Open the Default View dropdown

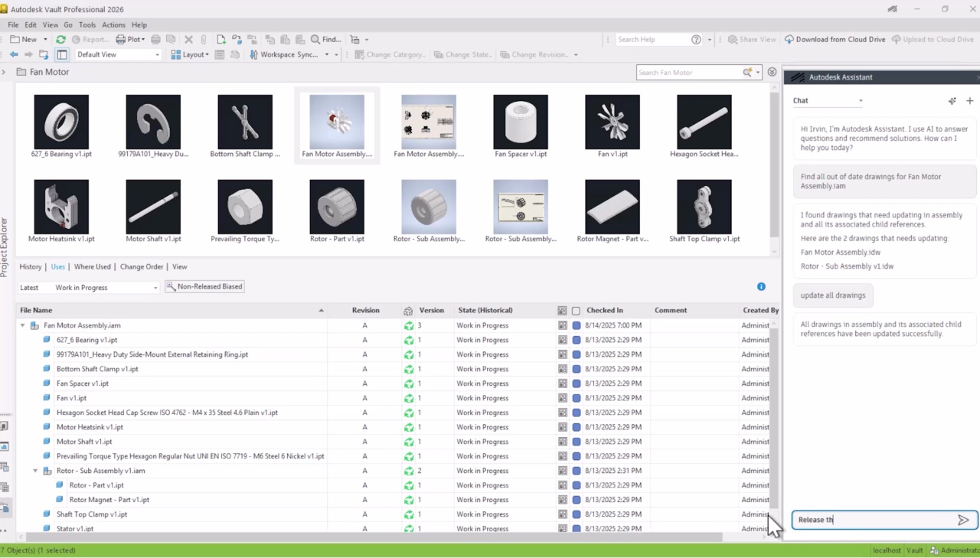click(x=118, y=55)
